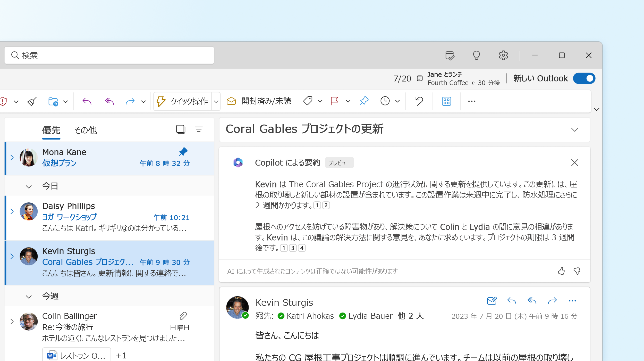Screen dimensions: 644x361
Task: Click the sweep broom icon
Action: [32, 101]
